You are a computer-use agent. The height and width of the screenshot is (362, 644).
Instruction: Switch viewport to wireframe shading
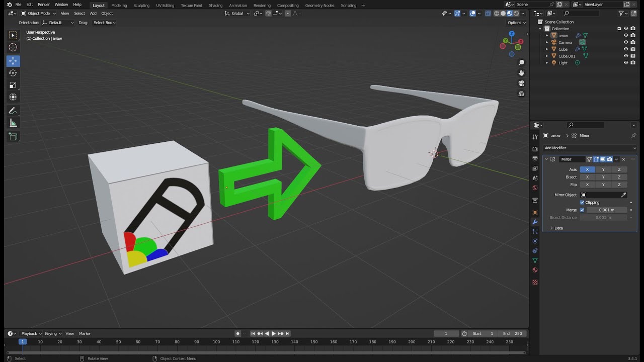tap(497, 14)
